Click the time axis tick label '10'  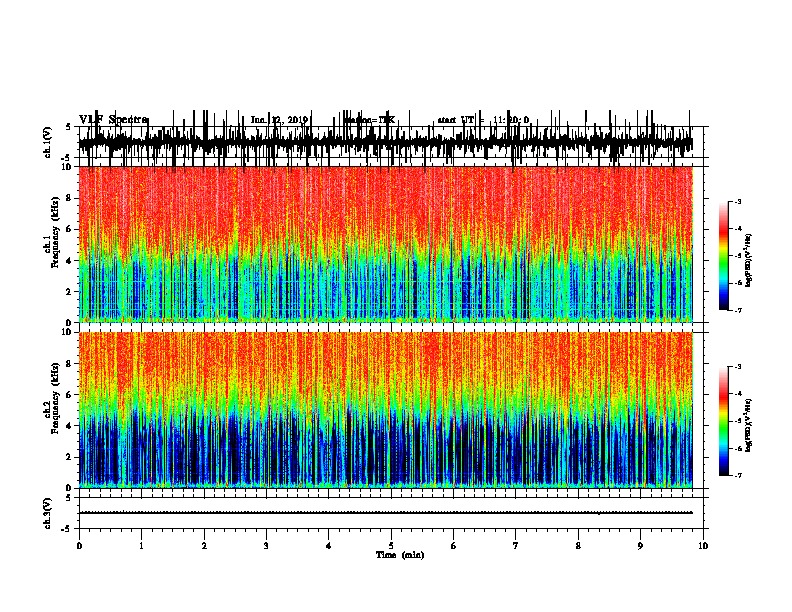click(703, 546)
